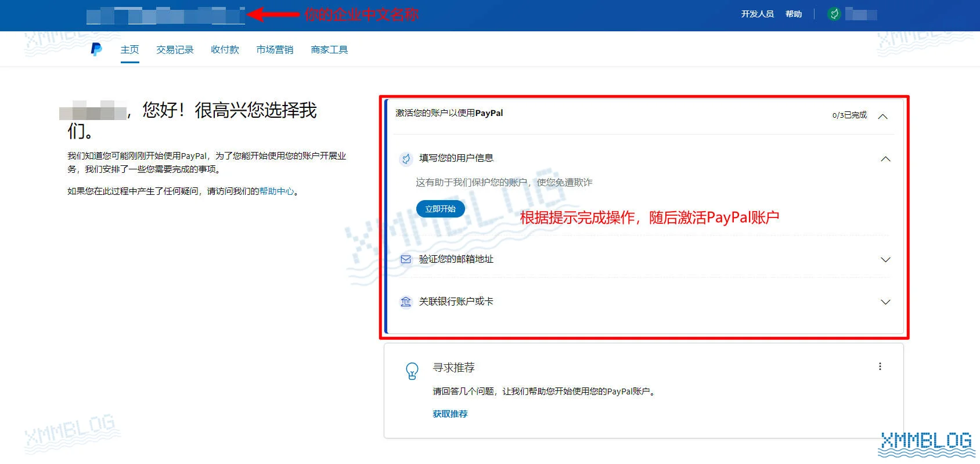Click the lightbulb recommendation icon
Screen dimensions: 980x464
(x=412, y=371)
